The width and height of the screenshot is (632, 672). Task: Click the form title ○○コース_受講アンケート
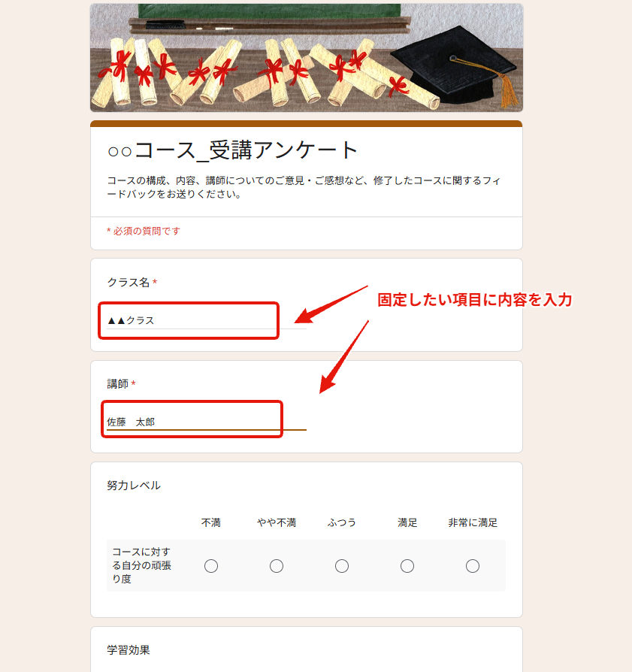tap(232, 150)
